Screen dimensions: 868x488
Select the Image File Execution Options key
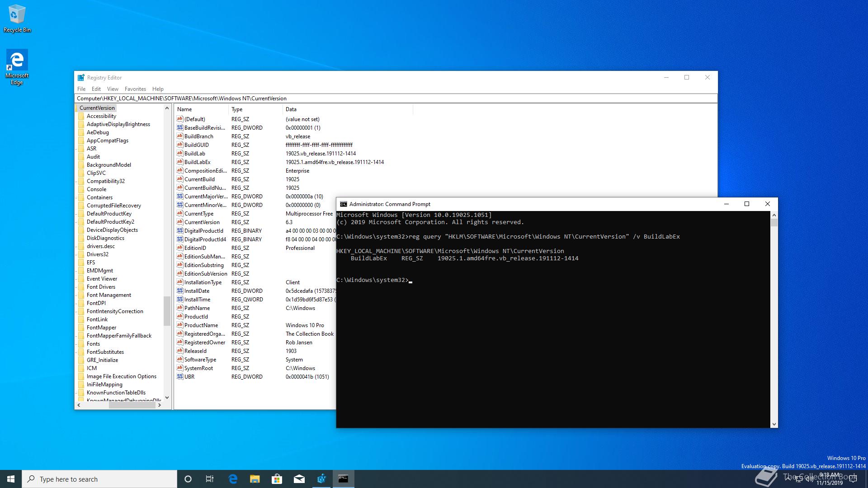click(122, 376)
